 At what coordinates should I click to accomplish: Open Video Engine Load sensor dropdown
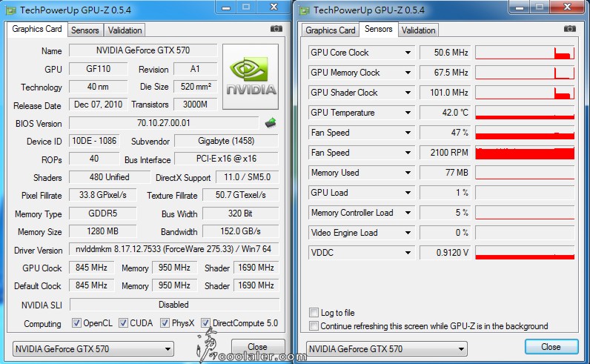pos(408,233)
